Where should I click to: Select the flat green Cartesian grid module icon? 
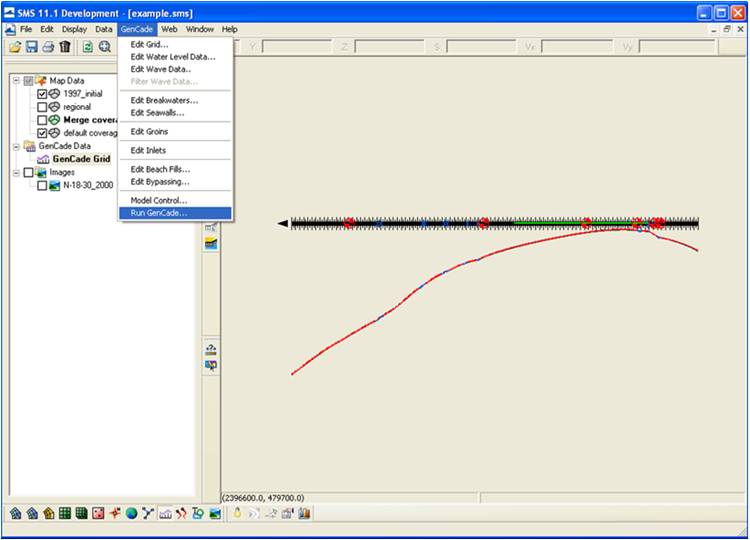[65, 514]
